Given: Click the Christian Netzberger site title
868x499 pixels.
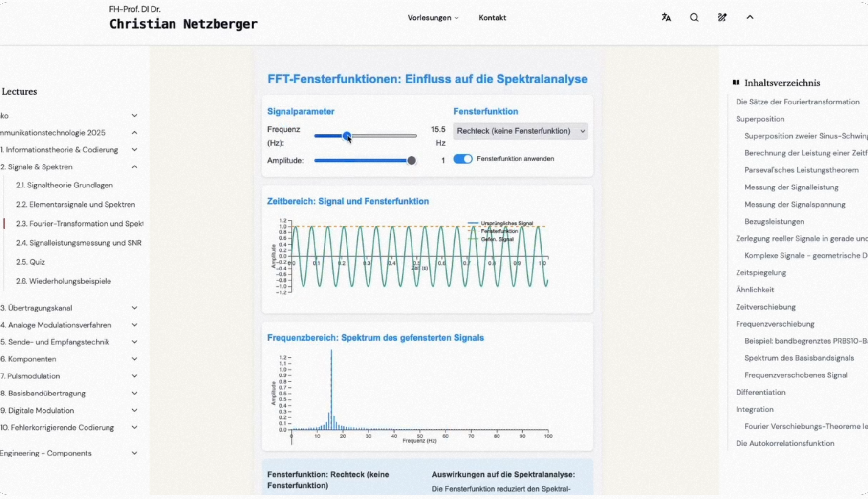Looking at the screenshot, I should click(183, 24).
